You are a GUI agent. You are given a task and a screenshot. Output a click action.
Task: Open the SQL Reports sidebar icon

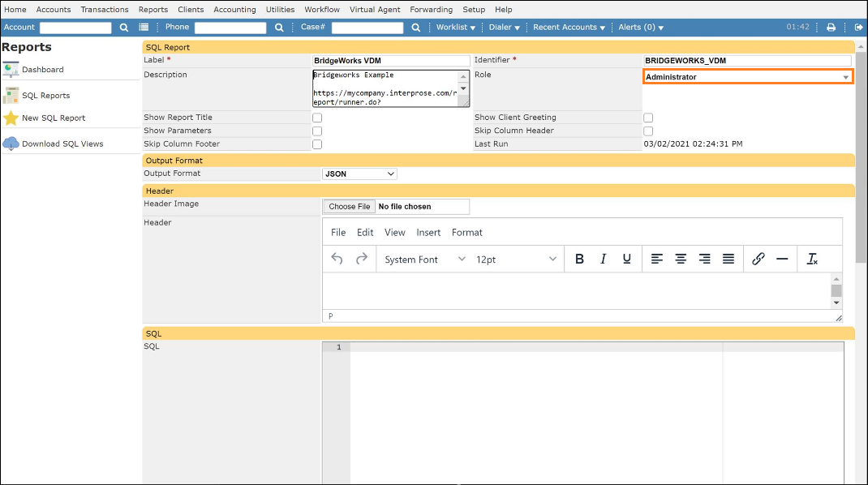[11, 95]
